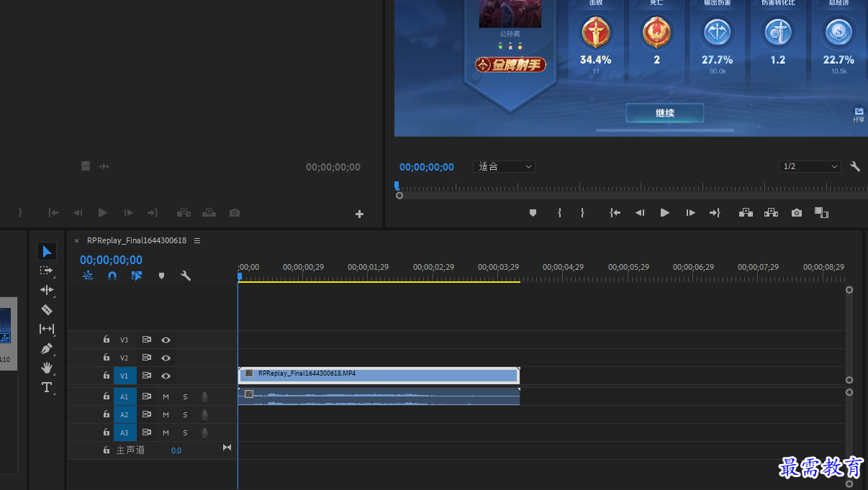Select the RPReplay_Final1644300618 sequence tab

pyautogui.click(x=137, y=240)
